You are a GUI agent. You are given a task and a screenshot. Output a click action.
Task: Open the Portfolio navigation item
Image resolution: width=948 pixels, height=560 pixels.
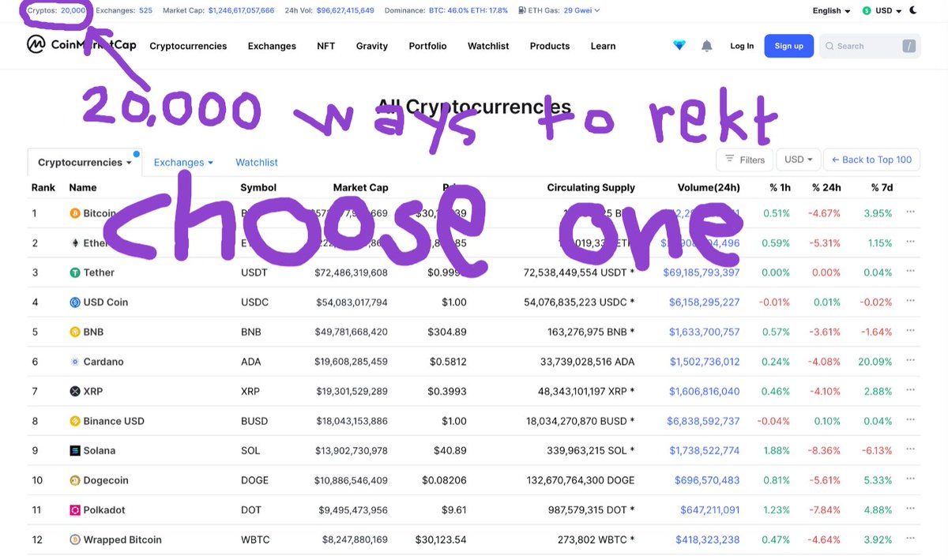[427, 46]
